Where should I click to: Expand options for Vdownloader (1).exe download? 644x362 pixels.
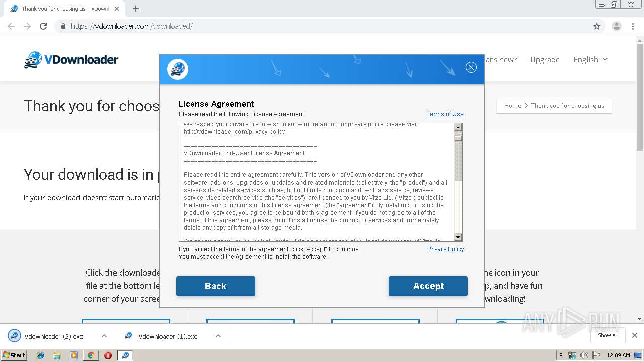coord(218,336)
